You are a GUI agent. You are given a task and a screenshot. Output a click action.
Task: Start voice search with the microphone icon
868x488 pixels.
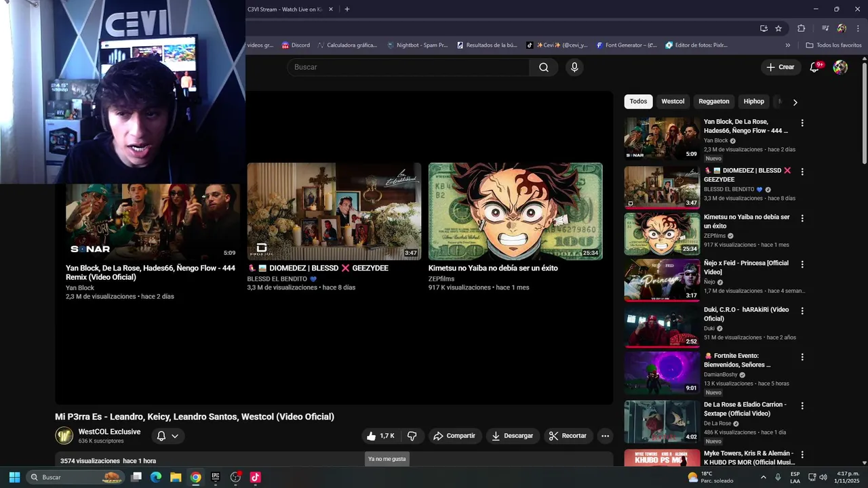coord(574,67)
